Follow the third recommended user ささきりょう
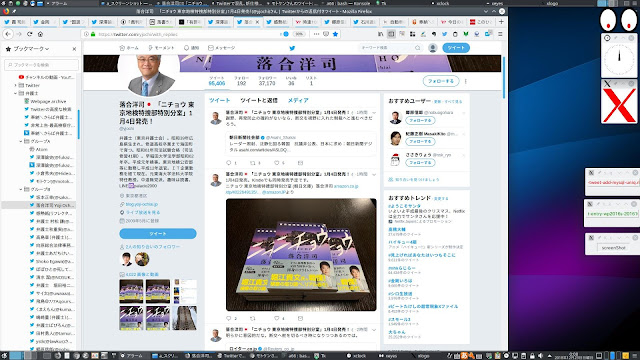640x360 pixels. (x=420, y=162)
